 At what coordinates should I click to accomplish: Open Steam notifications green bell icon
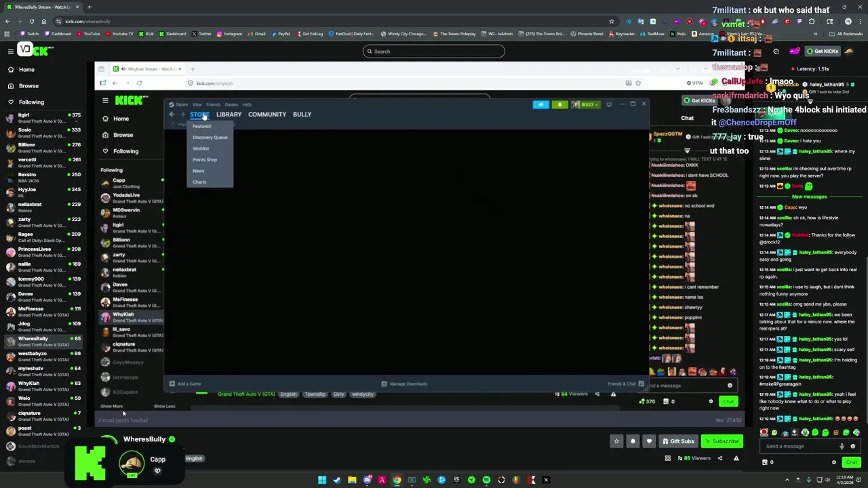(x=559, y=104)
